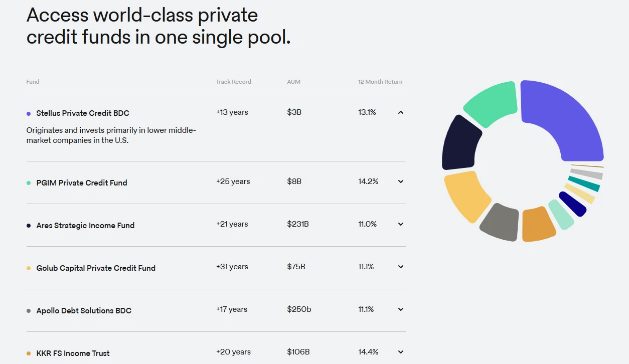Click the gray dot beside Apollo Debt Solutions
The height and width of the screenshot is (364, 629).
pos(29,311)
